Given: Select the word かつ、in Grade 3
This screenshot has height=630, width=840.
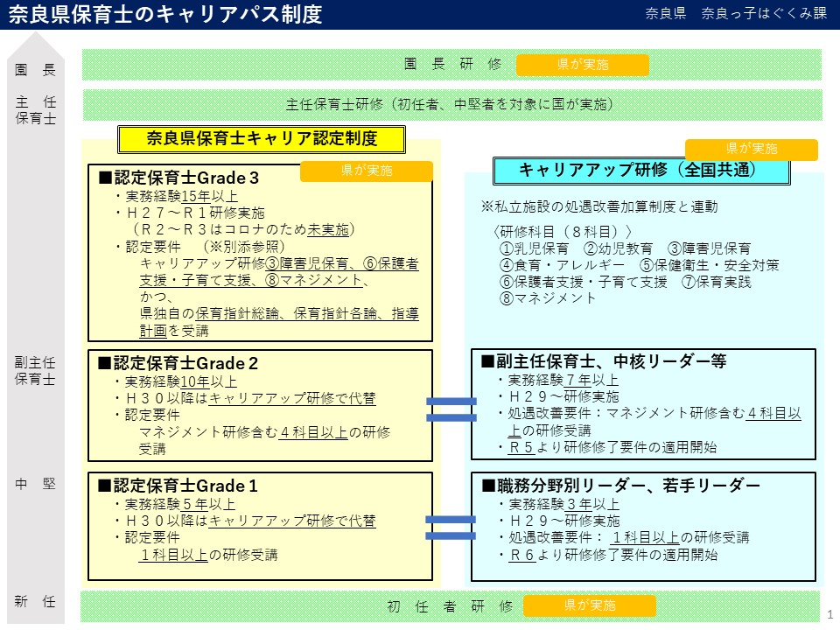Looking at the screenshot, I should tap(156, 297).
